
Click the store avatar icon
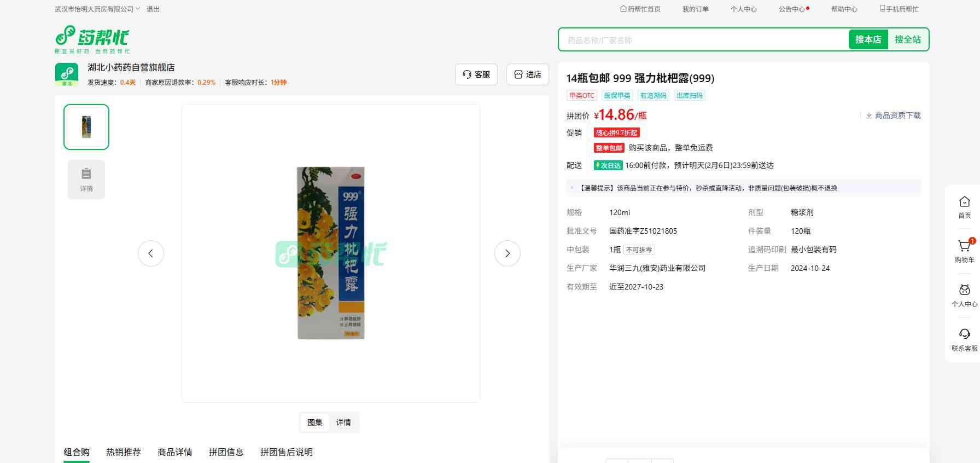67,74
